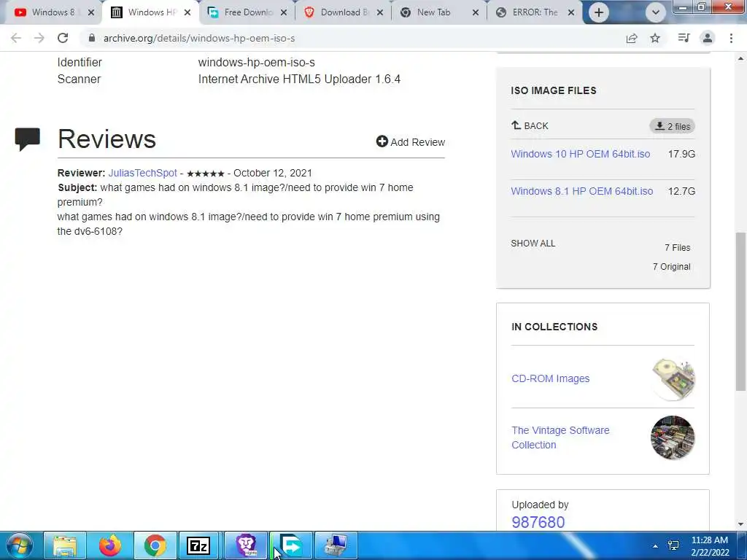Screen dimensions: 747x560
Task: Bookmark this page with the star
Action: (x=655, y=38)
